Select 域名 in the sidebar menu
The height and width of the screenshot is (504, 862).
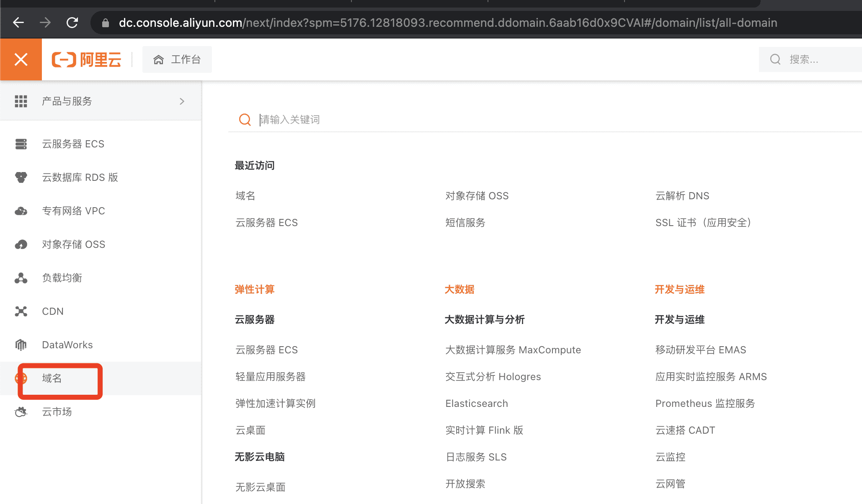[x=52, y=378]
